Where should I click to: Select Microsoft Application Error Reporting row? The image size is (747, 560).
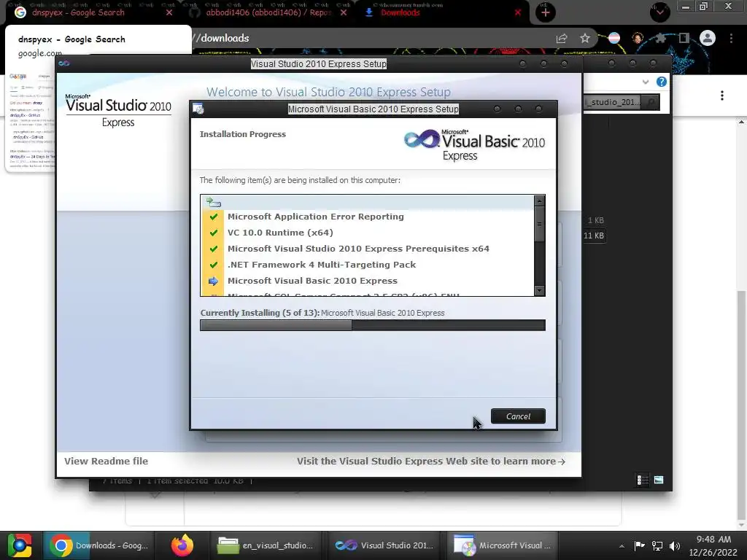tap(368, 216)
